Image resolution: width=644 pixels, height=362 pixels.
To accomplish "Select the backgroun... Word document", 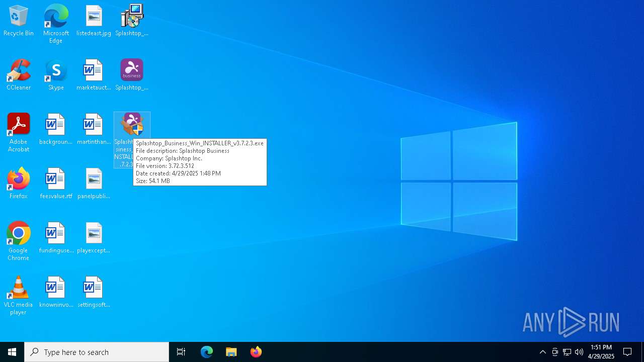I will pyautogui.click(x=56, y=130).
